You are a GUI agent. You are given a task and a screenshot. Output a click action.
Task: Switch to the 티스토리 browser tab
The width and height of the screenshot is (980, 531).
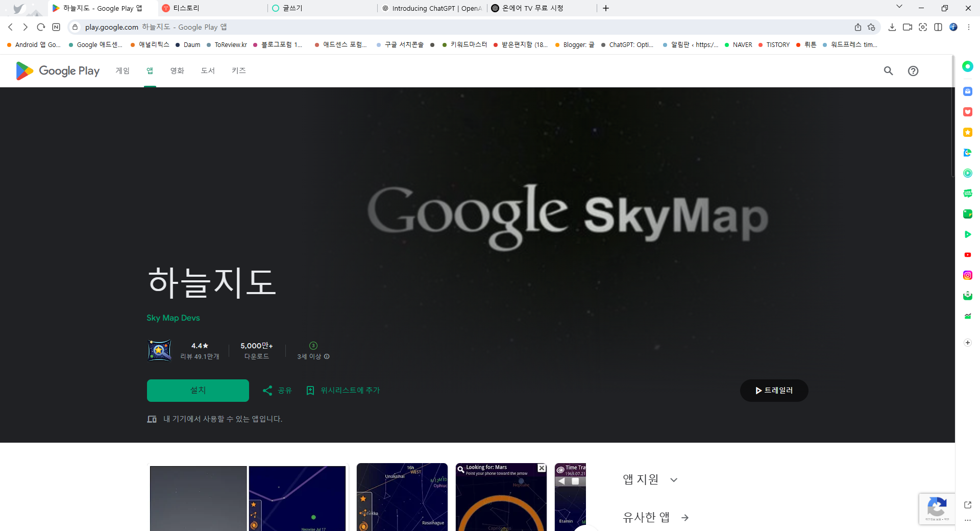[x=212, y=8]
